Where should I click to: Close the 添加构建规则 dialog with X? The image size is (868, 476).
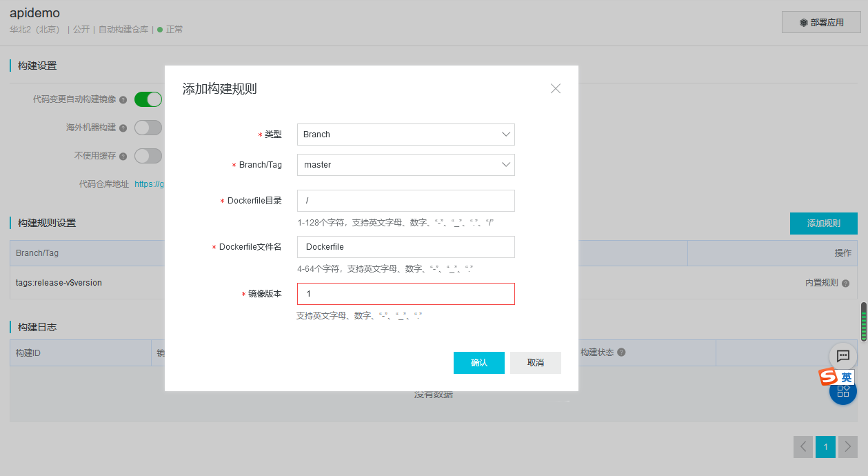point(556,88)
